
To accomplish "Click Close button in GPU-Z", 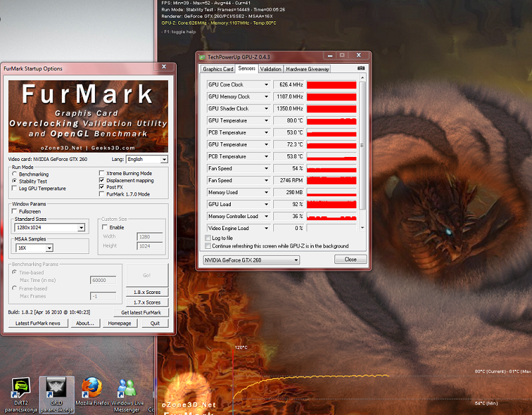I will 350,259.
